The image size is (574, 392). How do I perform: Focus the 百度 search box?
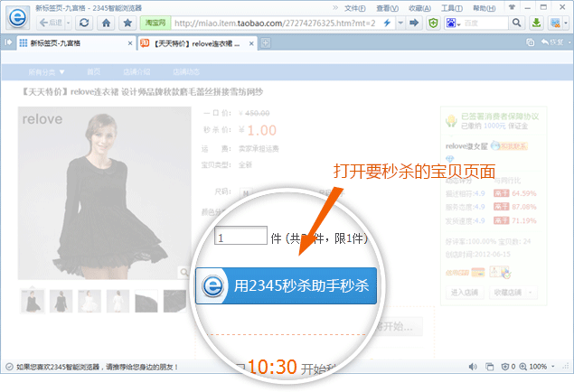485,23
